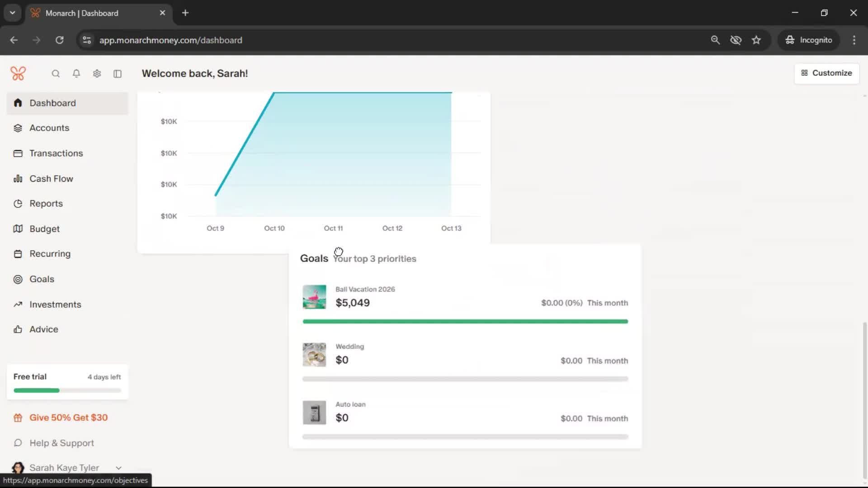
Task: Open settings gear icon in sidebar header
Action: click(x=97, y=74)
